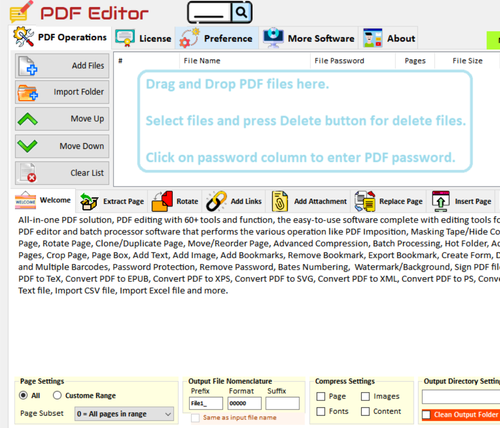Click the green Move Up arrow icon

27,119
